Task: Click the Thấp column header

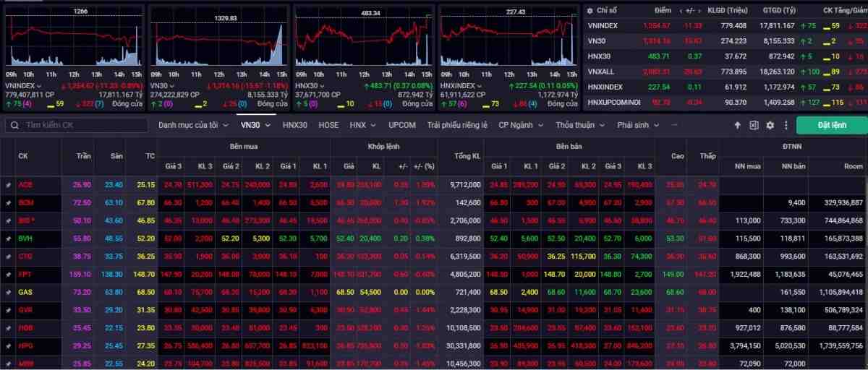Action: tap(708, 155)
